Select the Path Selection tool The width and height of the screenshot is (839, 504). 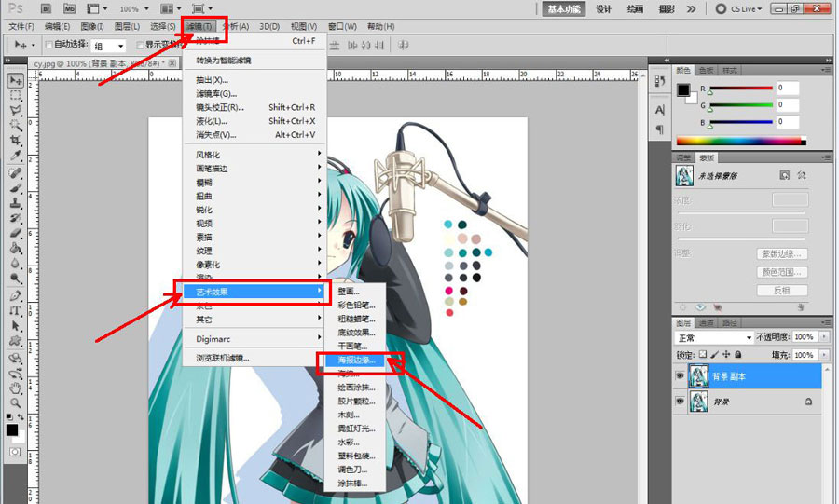(x=16, y=325)
